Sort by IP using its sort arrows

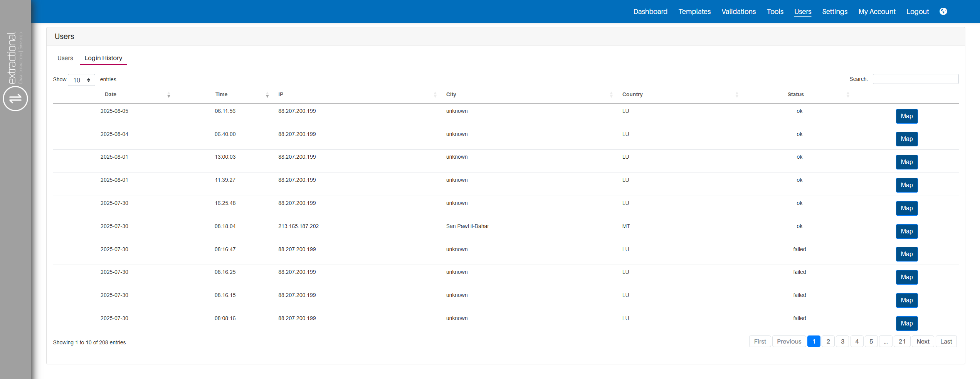click(435, 95)
